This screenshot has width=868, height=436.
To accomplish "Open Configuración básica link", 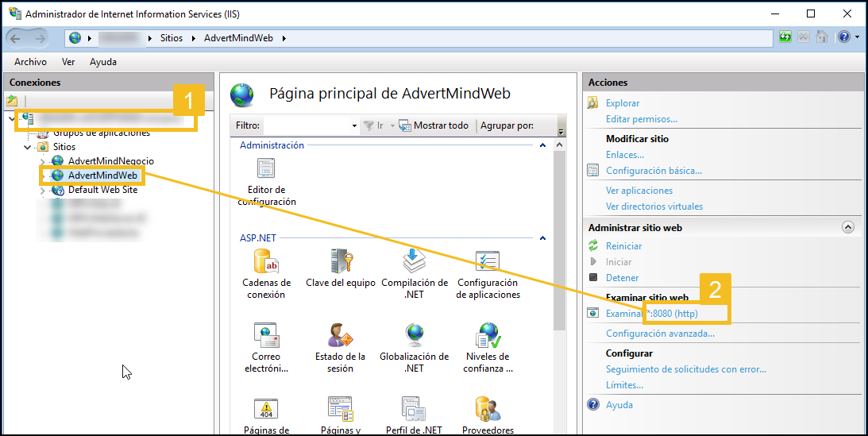I will pos(654,171).
